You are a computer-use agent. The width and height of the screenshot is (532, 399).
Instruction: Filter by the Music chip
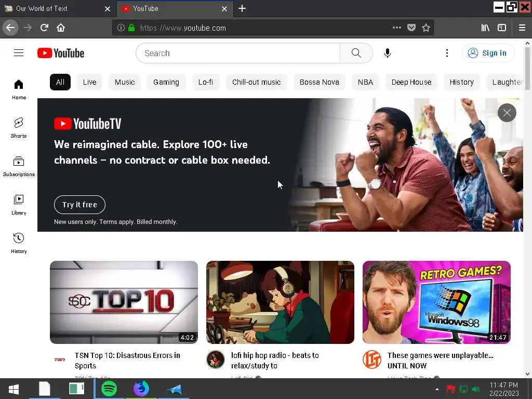[x=125, y=82]
